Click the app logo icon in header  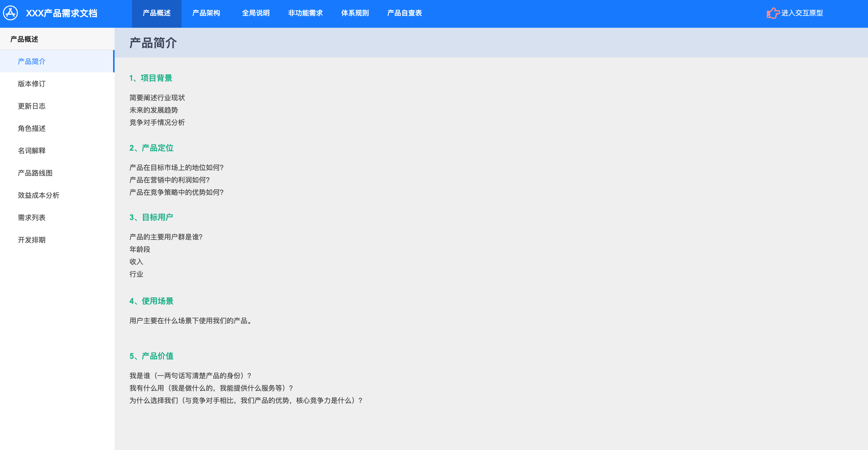pyautogui.click(x=10, y=13)
